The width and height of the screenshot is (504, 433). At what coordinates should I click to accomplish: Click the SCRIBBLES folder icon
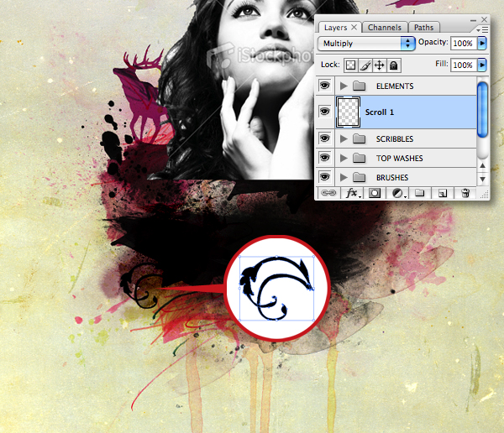pos(359,138)
